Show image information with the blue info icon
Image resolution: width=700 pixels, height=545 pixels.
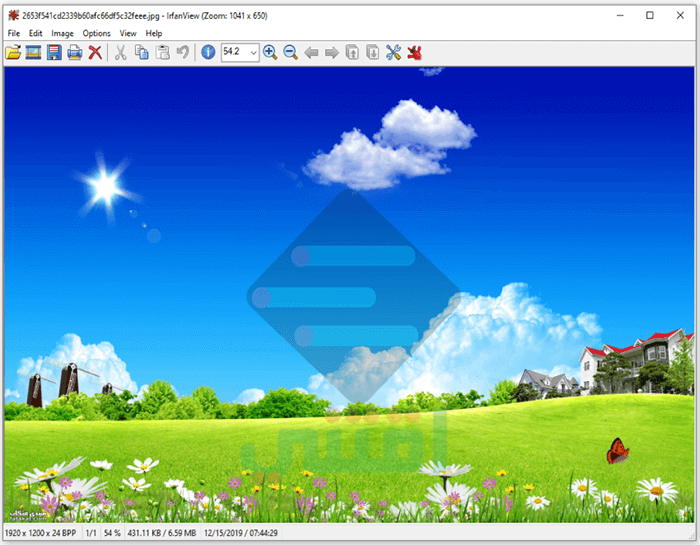208,52
